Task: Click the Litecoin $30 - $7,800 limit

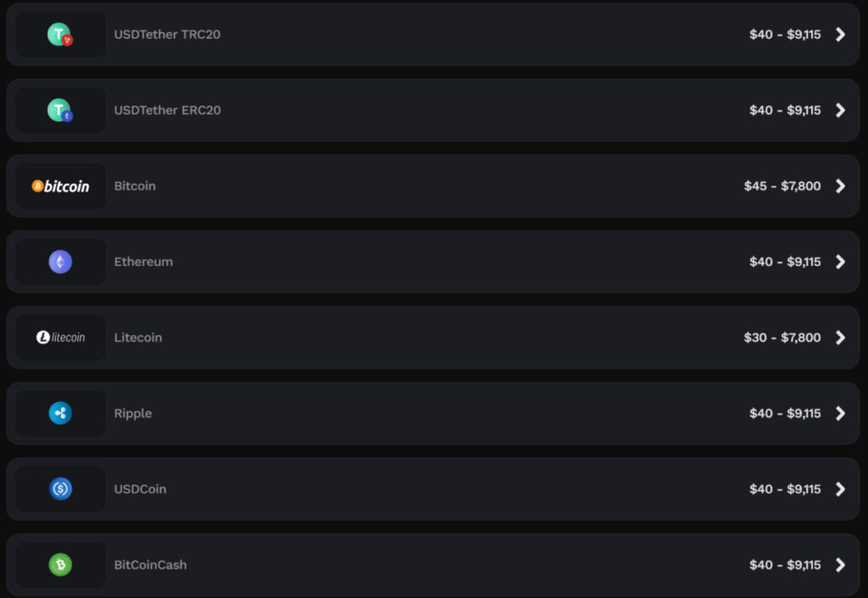Action: 782,337
